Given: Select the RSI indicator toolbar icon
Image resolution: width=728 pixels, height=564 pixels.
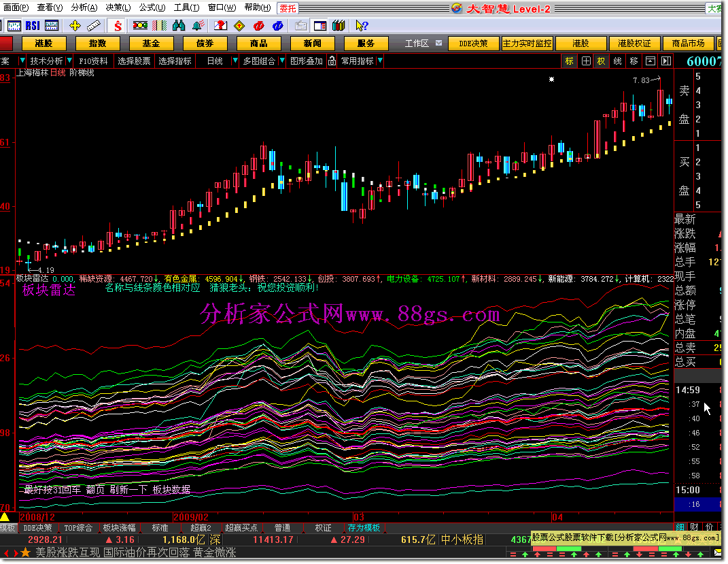Looking at the screenshot, I should [33, 26].
